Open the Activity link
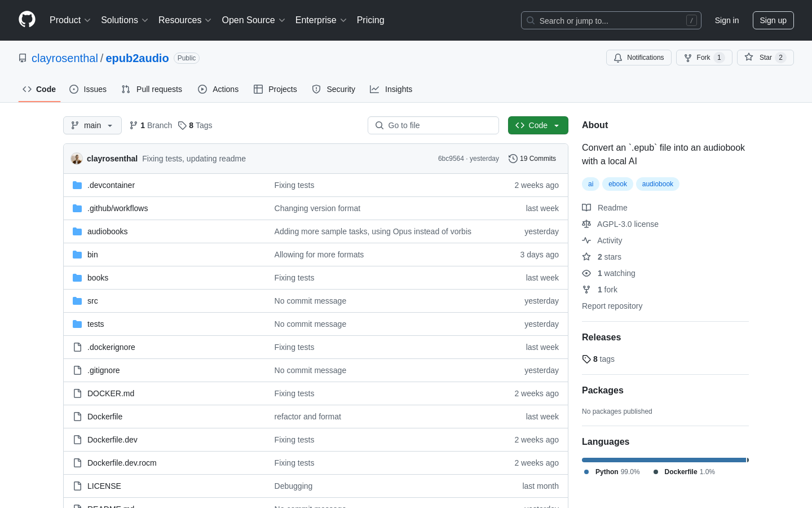Viewport: 812px width, 508px height. tap(602, 240)
